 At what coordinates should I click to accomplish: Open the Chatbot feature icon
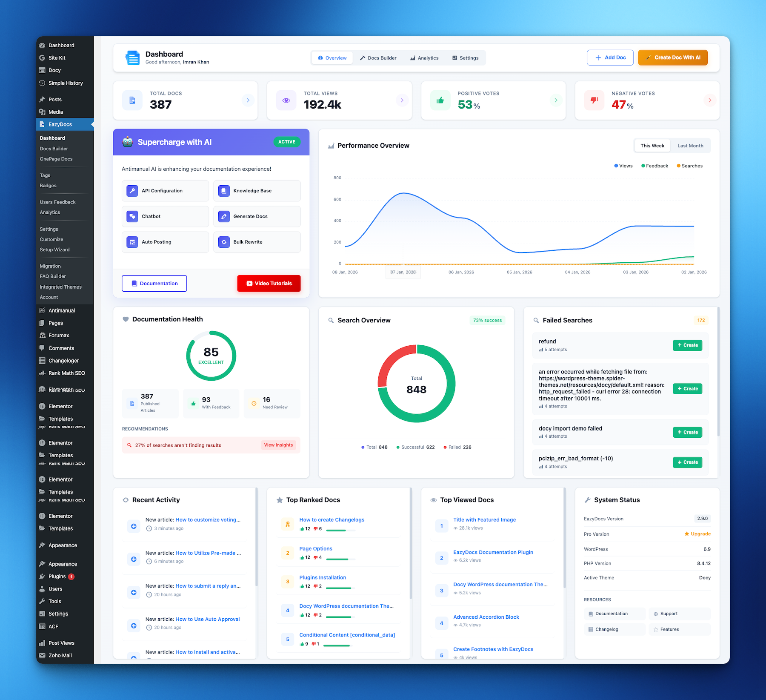(x=132, y=216)
